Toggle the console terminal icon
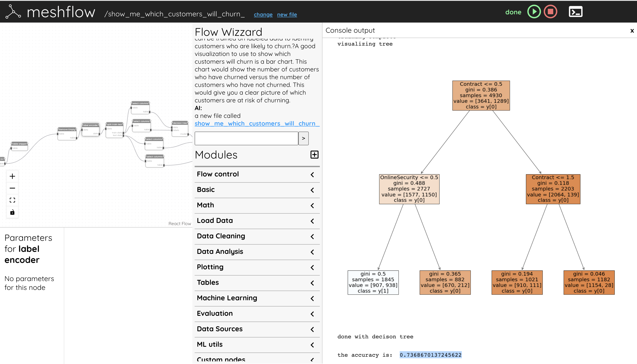 tap(576, 12)
